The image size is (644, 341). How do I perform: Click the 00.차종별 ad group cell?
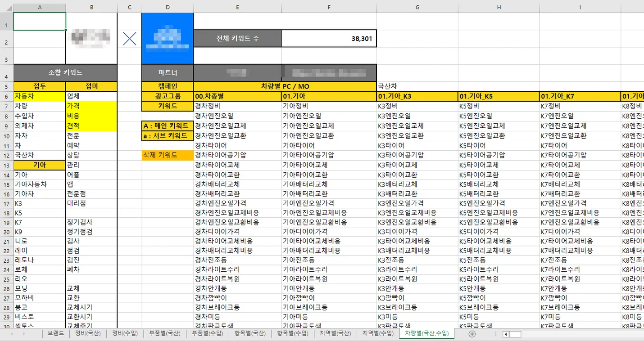(x=237, y=96)
